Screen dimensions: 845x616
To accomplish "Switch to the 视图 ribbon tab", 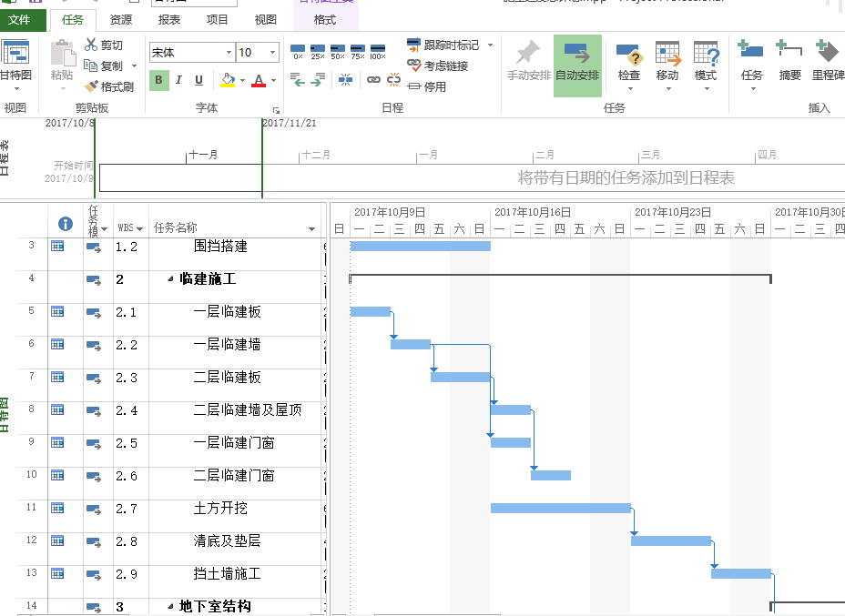I will tap(265, 20).
